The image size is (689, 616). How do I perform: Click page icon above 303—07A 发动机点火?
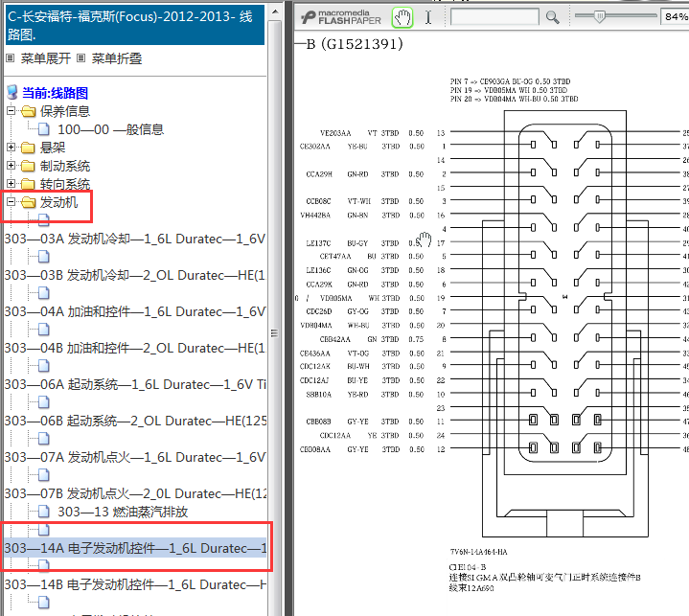click(x=43, y=439)
